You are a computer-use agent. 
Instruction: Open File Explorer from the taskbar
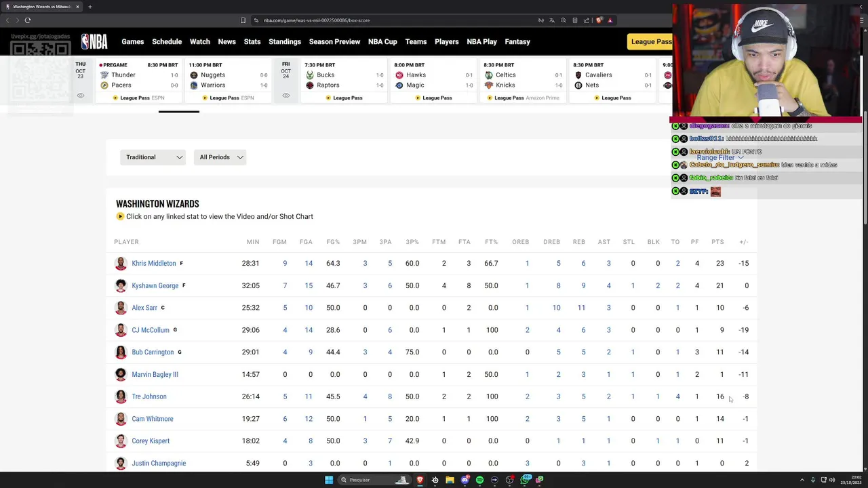pos(450,480)
